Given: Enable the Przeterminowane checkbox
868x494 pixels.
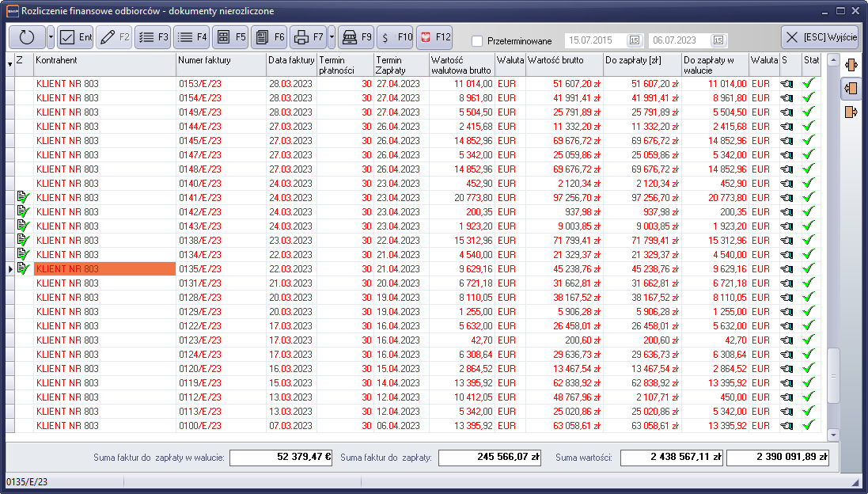Looking at the screenshot, I should point(477,40).
